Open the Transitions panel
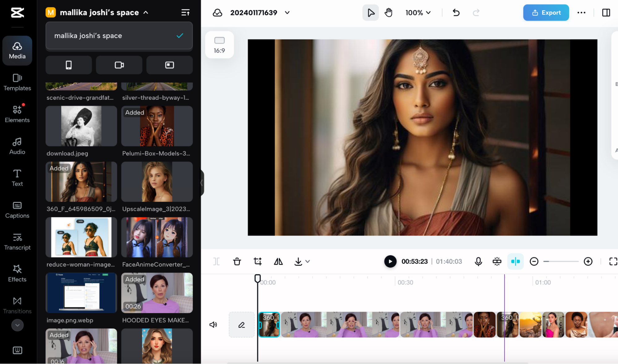This screenshot has width=618, height=364. 17,305
